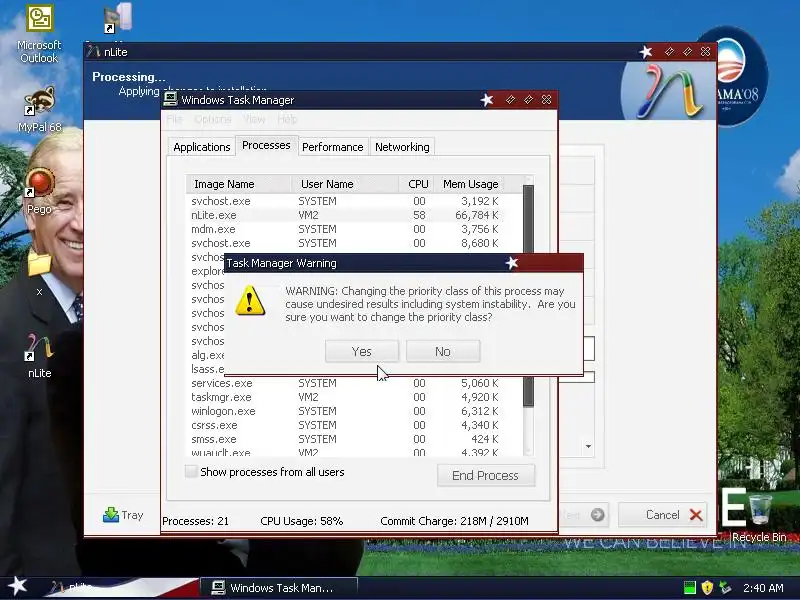Click the process list vertical scrollbar thumb

pos(529,219)
